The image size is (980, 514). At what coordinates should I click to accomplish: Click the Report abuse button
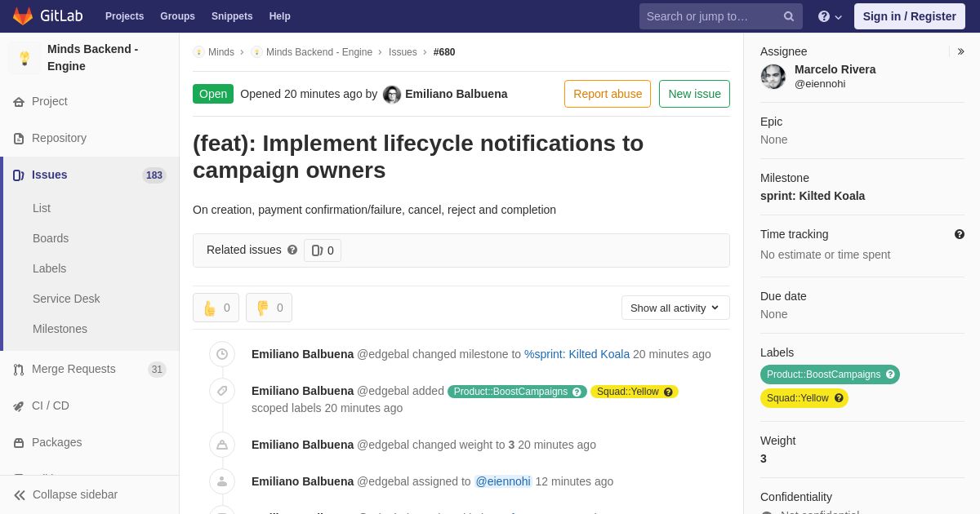608,94
